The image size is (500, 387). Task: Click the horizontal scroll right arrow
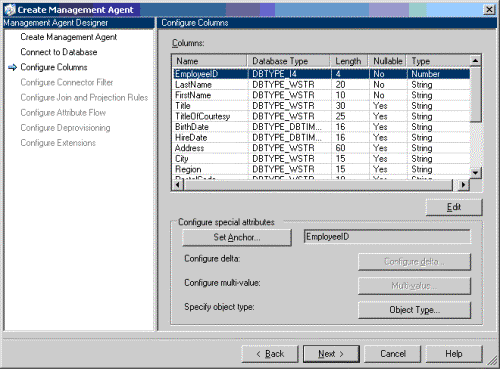click(463, 184)
